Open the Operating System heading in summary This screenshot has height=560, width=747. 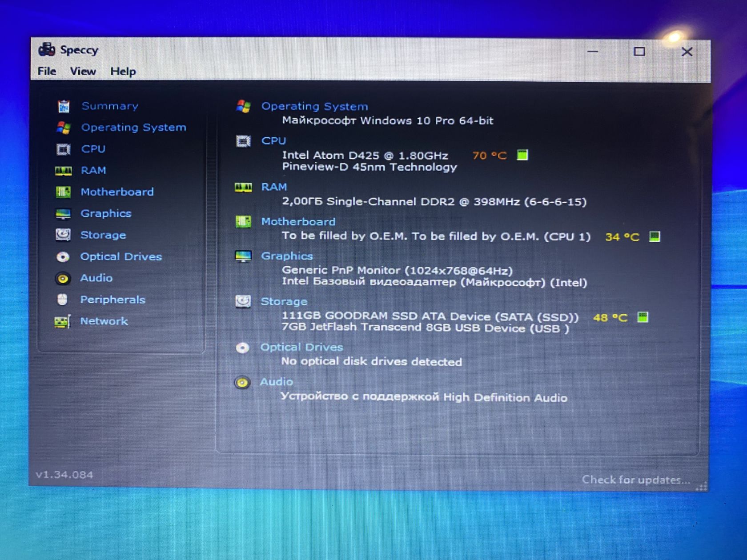pyautogui.click(x=314, y=107)
